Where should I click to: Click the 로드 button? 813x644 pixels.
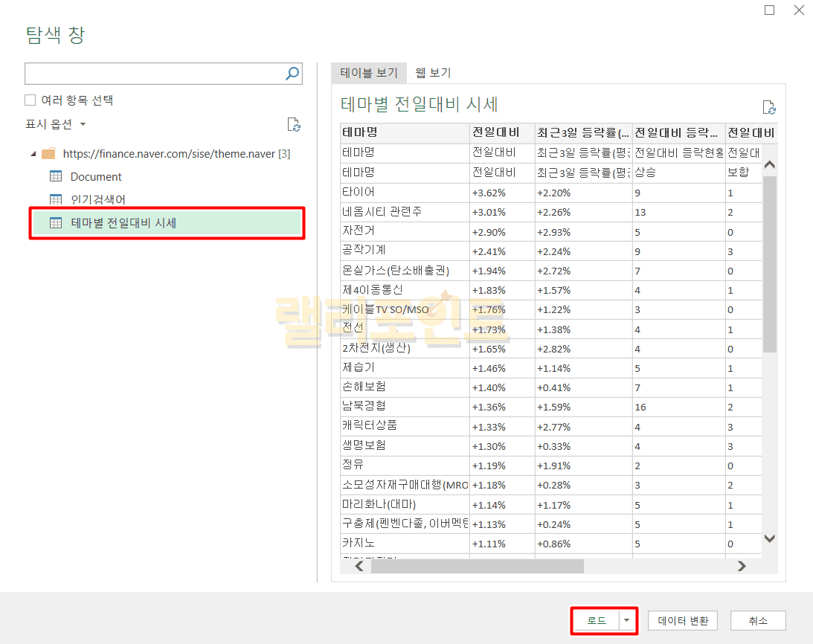click(x=597, y=620)
